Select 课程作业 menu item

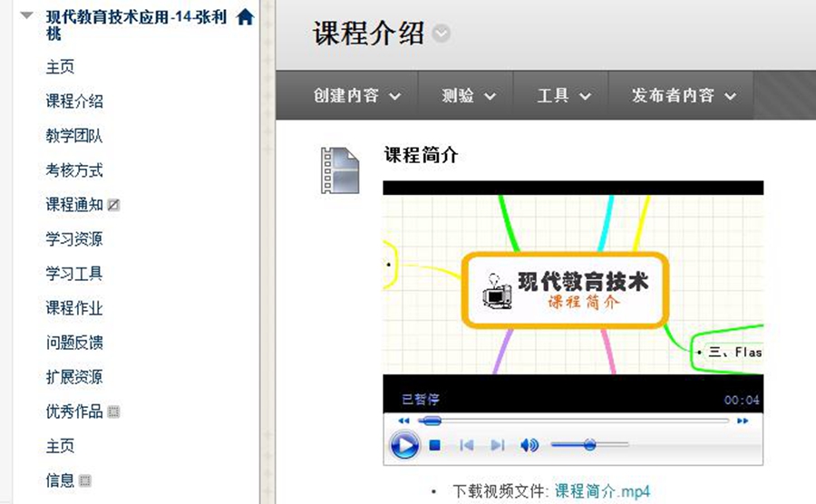(74, 308)
